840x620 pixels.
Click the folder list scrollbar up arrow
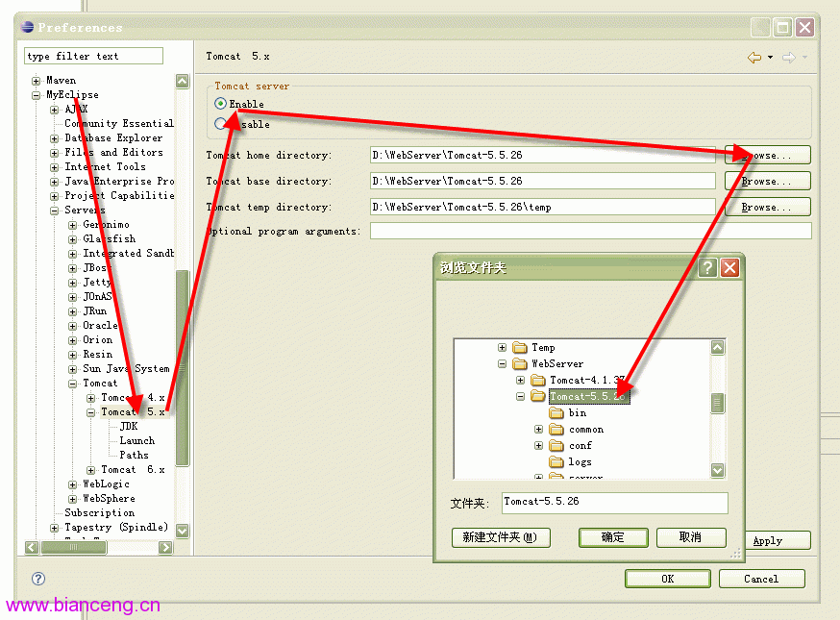717,347
